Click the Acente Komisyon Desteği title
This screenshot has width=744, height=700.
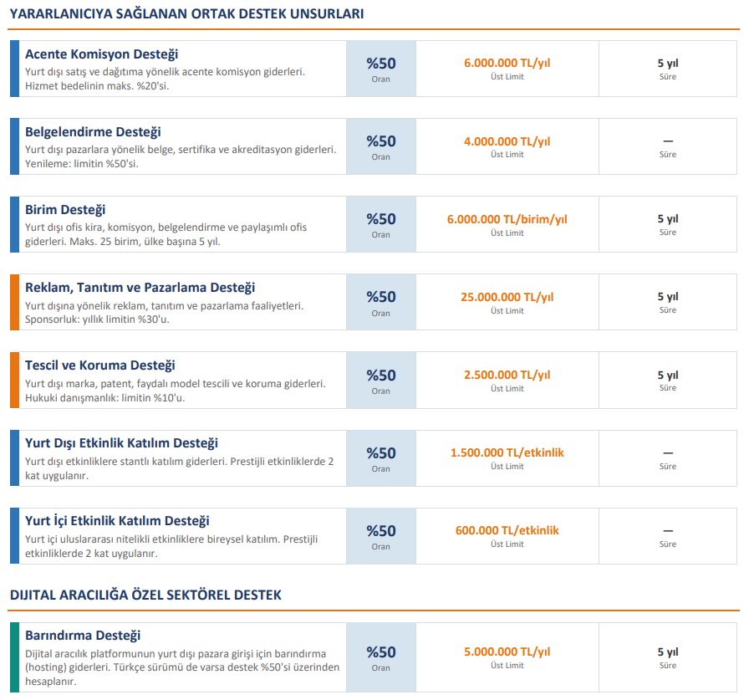click(101, 54)
